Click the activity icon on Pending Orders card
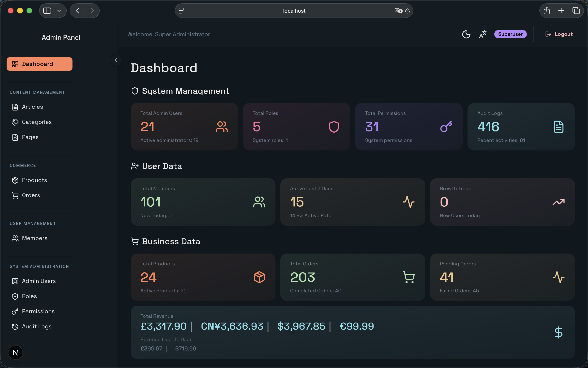588x368 pixels. pos(558,277)
